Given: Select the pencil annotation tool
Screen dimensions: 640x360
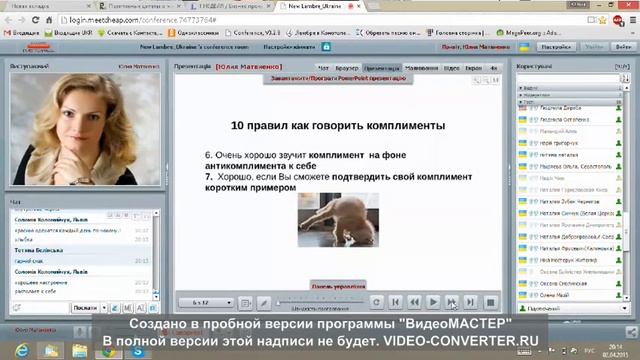Looking at the screenshot, I should click(x=264, y=303).
